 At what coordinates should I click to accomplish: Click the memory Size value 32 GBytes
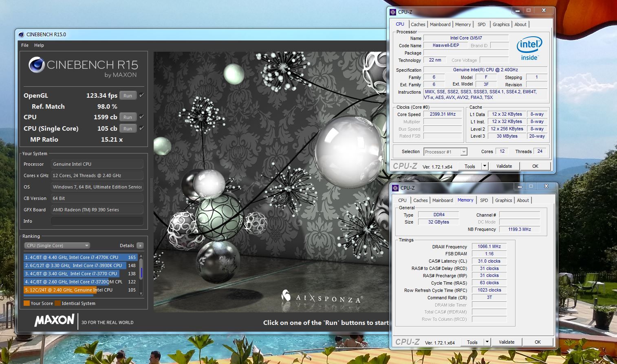tap(439, 222)
